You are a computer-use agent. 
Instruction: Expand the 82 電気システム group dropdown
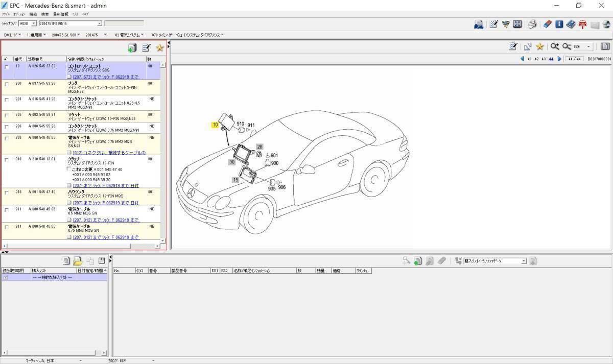tap(142, 35)
